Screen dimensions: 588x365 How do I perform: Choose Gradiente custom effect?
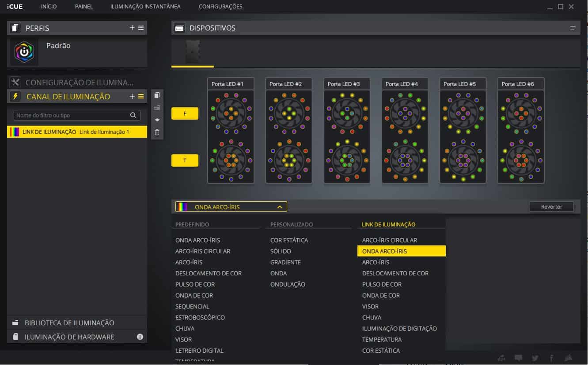pos(285,262)
